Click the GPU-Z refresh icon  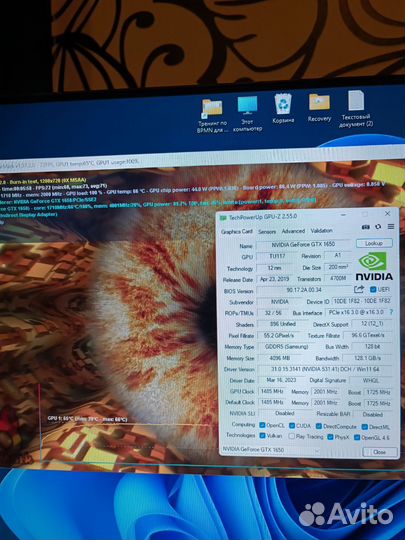[378, 227]
